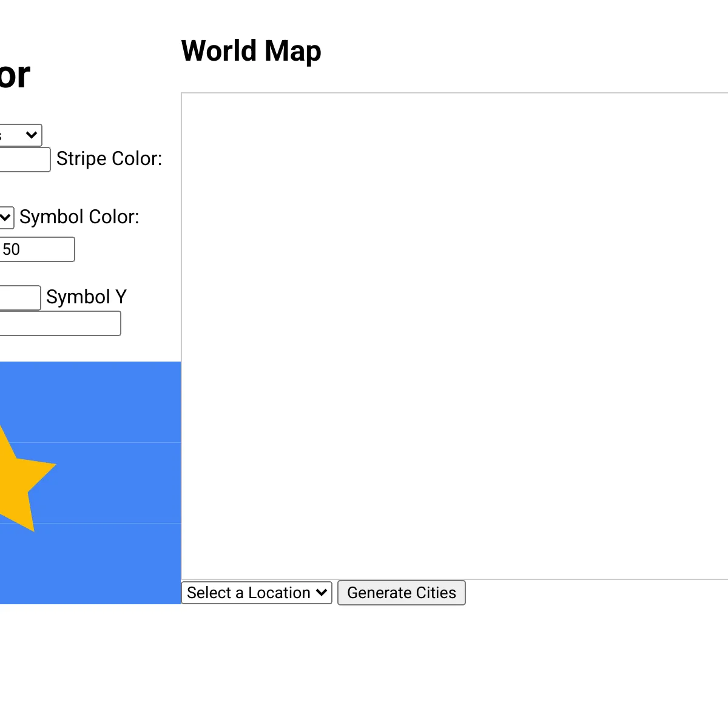728x728 pixels.
Task: Focus the wide input field below Symbol Y
Action: click(60, 323)
